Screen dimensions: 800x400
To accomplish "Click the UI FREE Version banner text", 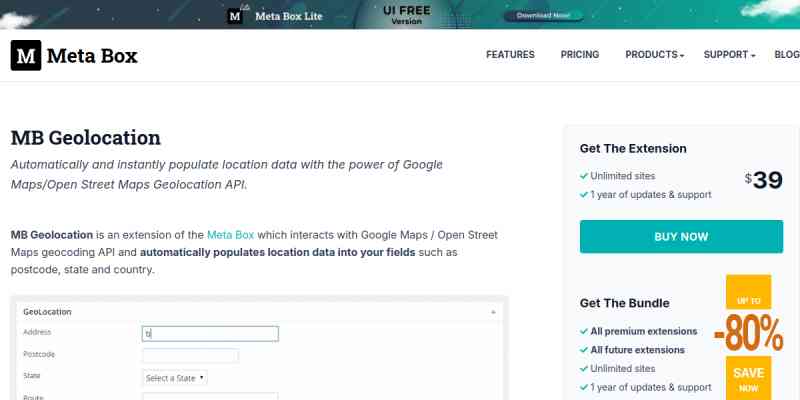I will (407, 15).
